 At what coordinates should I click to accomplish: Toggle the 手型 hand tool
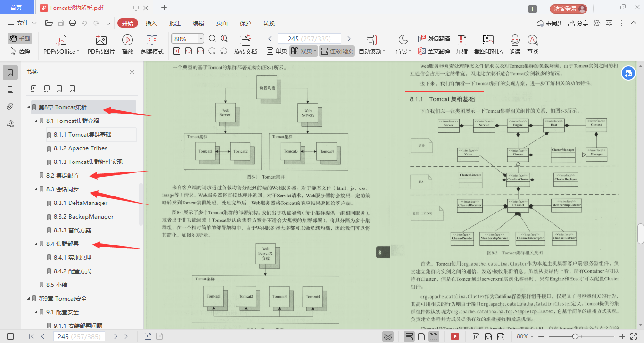coord(19,38)
